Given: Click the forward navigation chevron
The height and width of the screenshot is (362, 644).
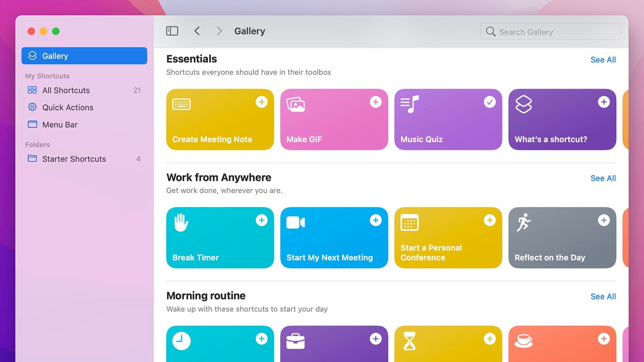Looking at the screenshot, I should pyautogui.click(x=219, y=31).
